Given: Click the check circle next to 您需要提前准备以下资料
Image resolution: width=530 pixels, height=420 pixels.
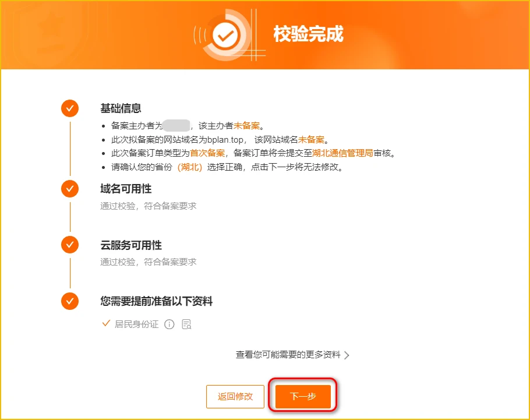Looking at the screenshot, I should pos(70,301).
